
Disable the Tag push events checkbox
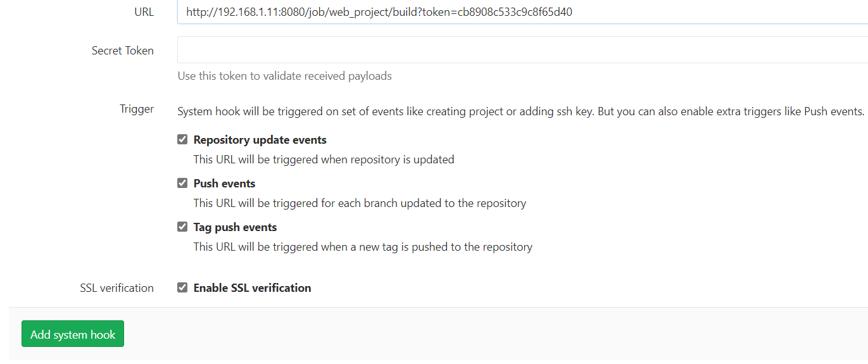tap(182, 227)
